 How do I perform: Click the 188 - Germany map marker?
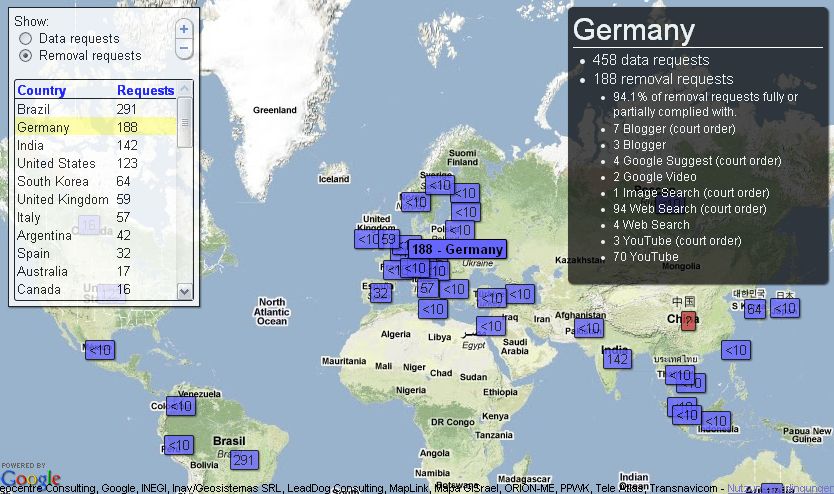click(457, 249)
